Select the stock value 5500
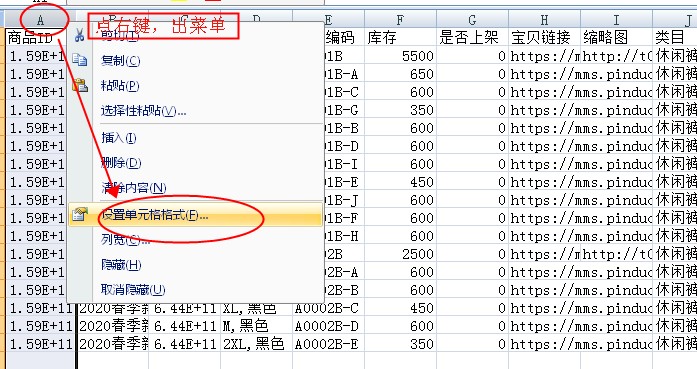 pyautogui.click(x=400, y=56)
